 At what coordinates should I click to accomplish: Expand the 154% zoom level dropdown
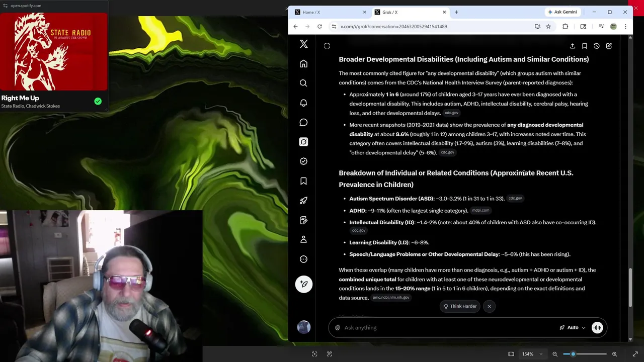point(532,354)
